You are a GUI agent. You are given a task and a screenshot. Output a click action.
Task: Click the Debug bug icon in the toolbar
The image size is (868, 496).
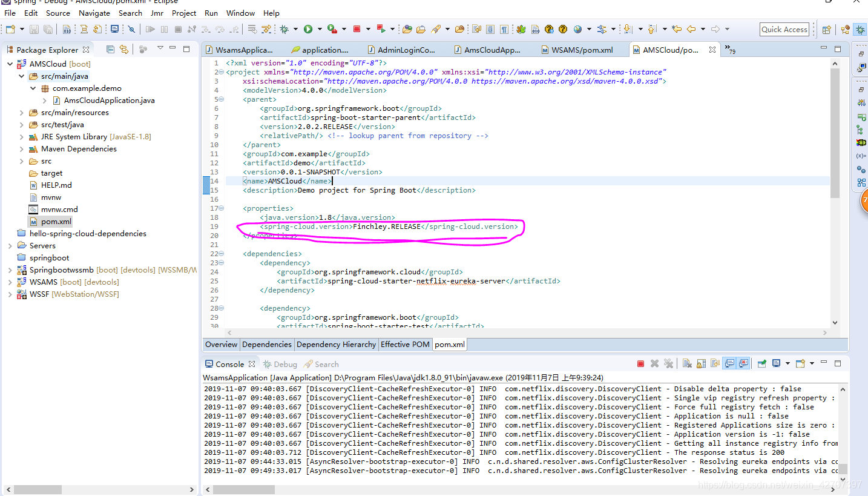pos(284,29)
